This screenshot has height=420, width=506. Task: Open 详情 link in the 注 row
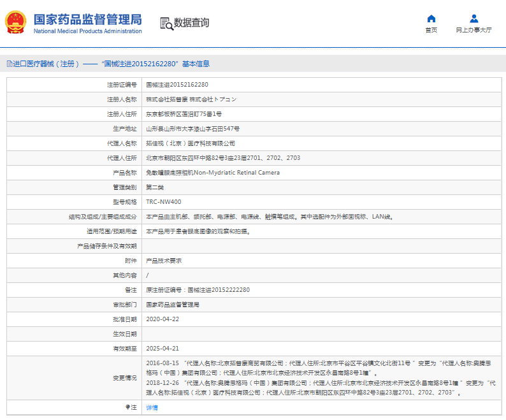click(x=152, y=407)
